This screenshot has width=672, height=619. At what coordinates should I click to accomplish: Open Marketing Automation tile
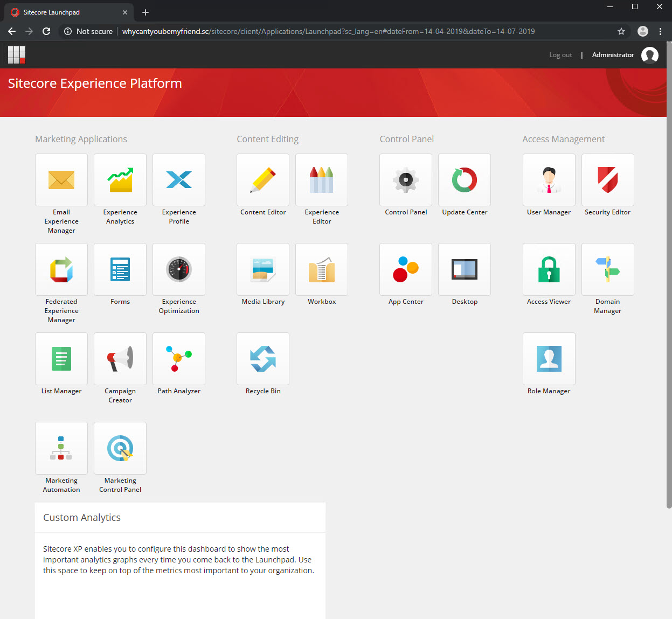tap(61, 448)
